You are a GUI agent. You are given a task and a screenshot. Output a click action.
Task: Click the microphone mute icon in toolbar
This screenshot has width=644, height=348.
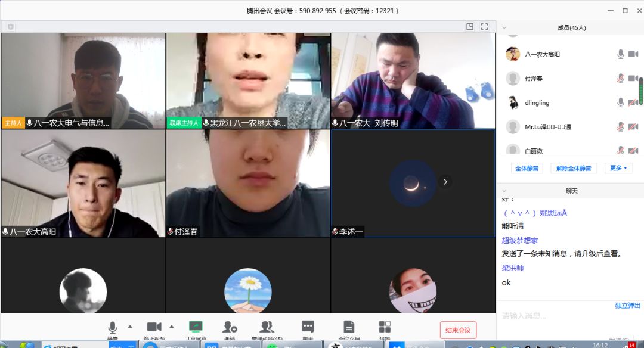112,327
